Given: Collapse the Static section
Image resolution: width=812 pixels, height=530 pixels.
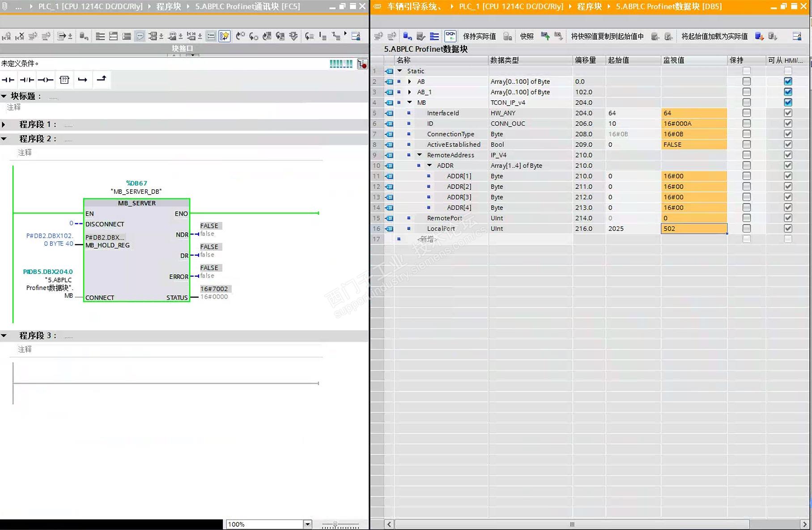Looking at the screenshot, I should click(400, 71).
